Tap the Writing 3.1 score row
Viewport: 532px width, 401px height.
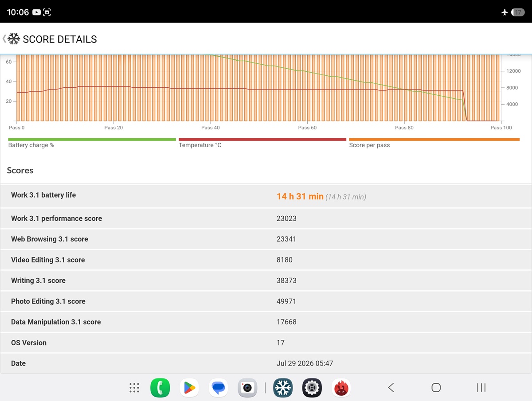coord(266,280)
